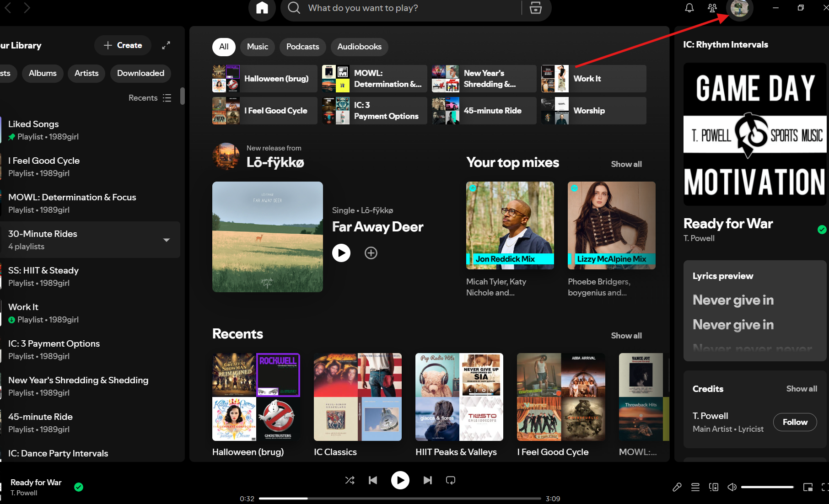
Task: Follow T. Powell
Action: pyautogui.click(x=795, y=422)
